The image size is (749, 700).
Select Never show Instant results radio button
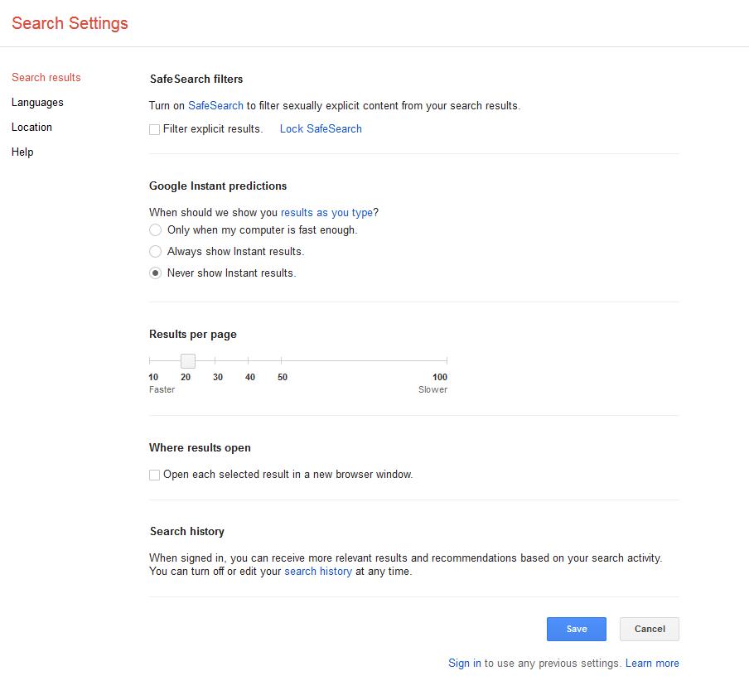[155, 273]
